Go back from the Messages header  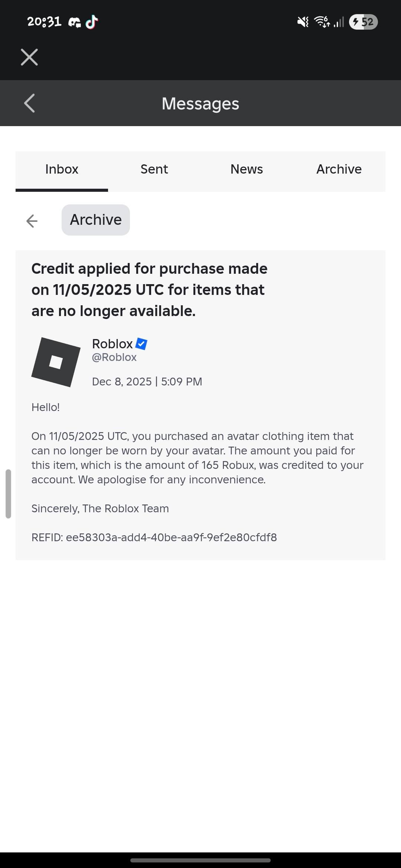[29, 103]
